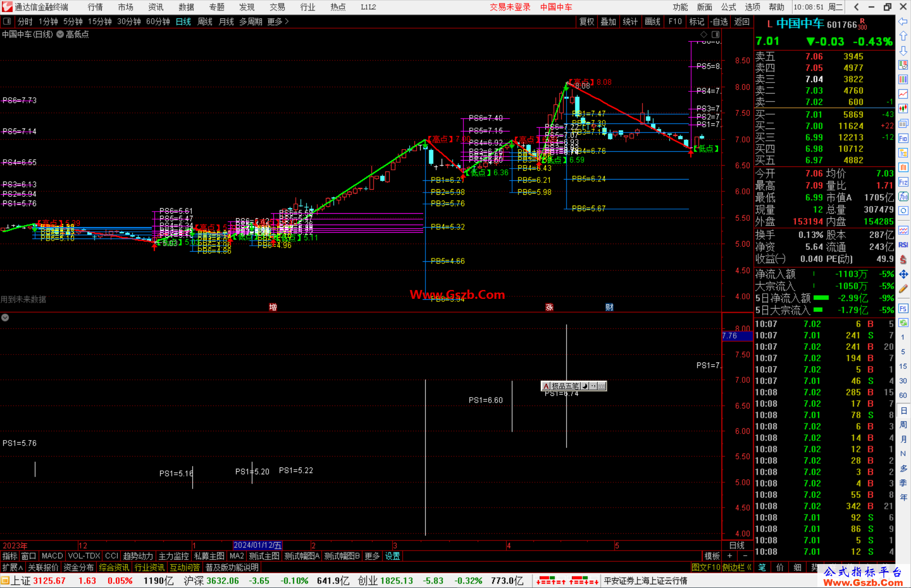Click the 设置 settings link in indicator tabs
911x588 pixels.
392,556
